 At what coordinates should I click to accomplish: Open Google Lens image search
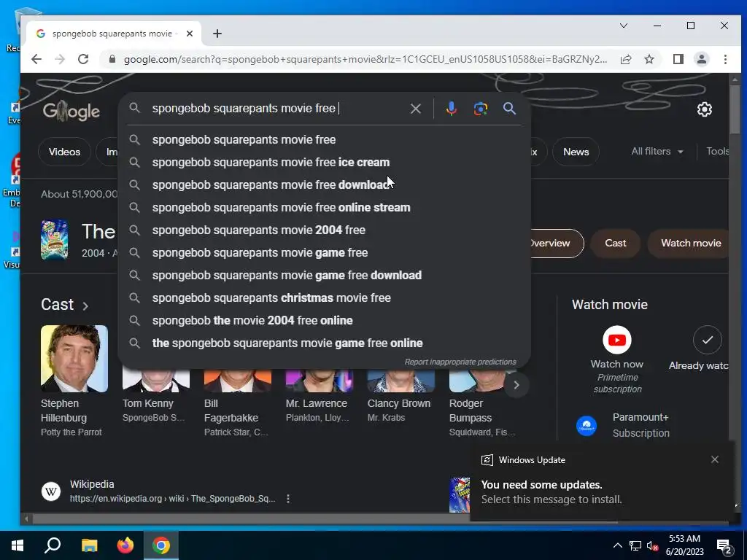coord(480,109)
